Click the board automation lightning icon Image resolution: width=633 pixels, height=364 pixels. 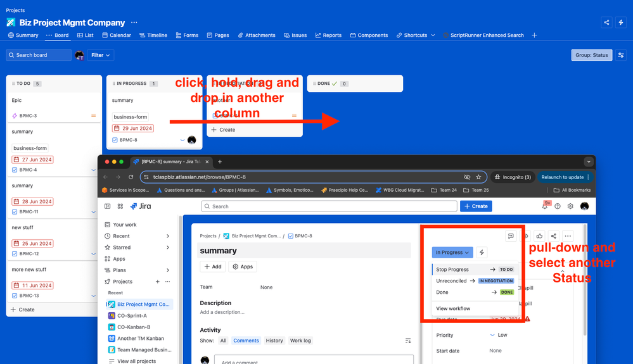coord(621,23)
